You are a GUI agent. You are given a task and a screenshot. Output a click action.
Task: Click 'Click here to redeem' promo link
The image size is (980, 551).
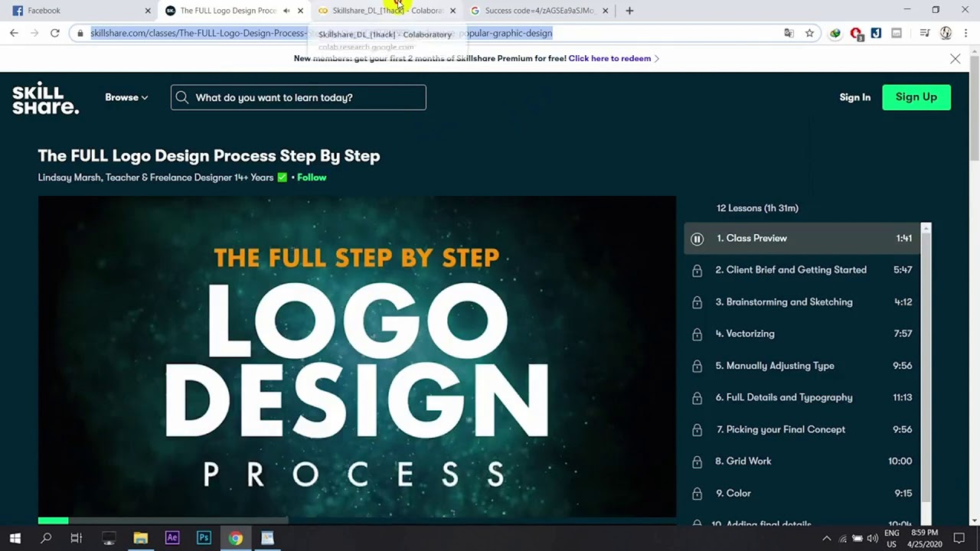coord(609,58)
